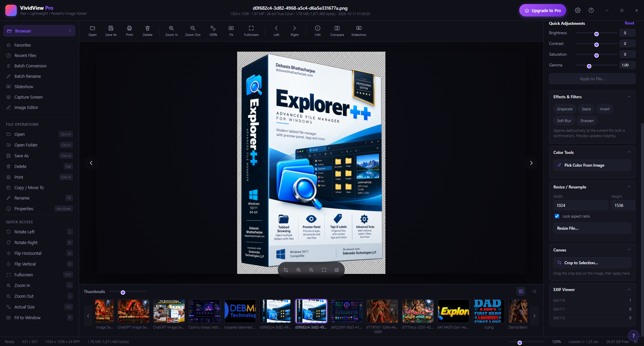Click Upgrade to Pro button
The height and width of the screenshot is (346, 644).
[x=543, y=10]
